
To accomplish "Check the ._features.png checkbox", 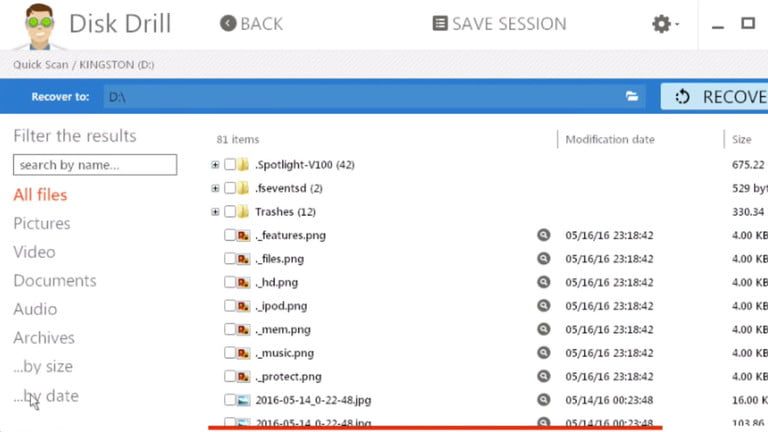I will pyautogui.click(x=230, y=235).
